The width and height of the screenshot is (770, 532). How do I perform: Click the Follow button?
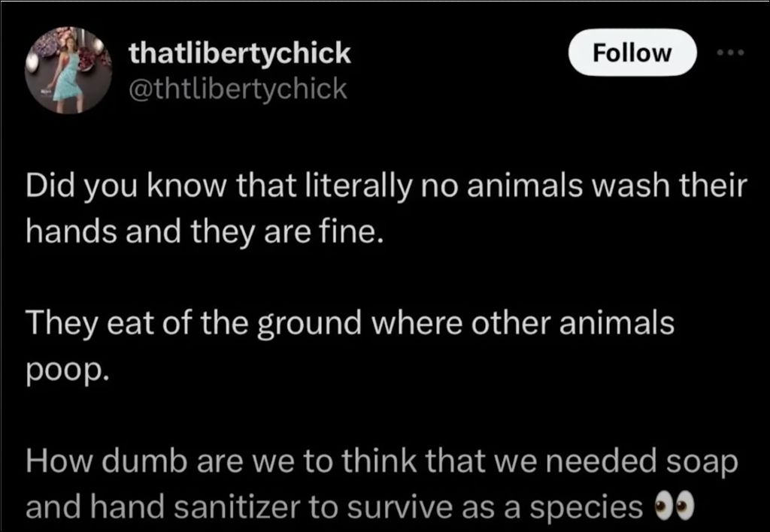pos(632,52)
